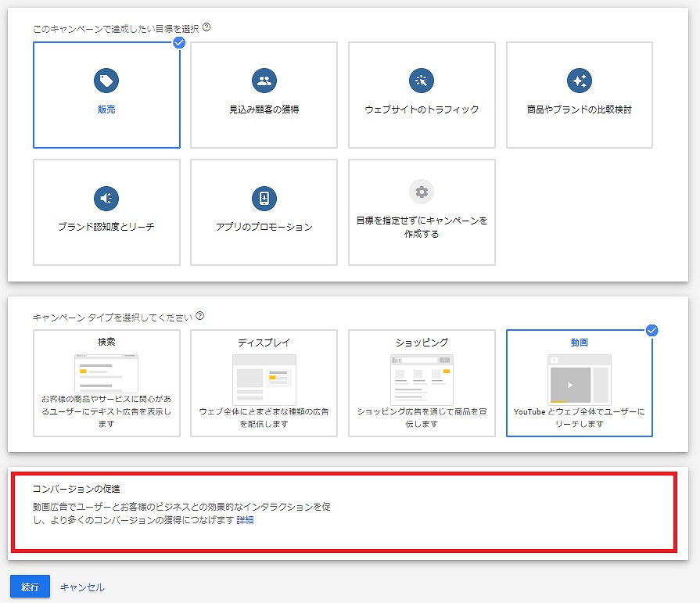Click the 販売 price tag icon
Image resolution: width=700 pixels, height=603 pixels.
pyautogui.click(x=106, y=81)
